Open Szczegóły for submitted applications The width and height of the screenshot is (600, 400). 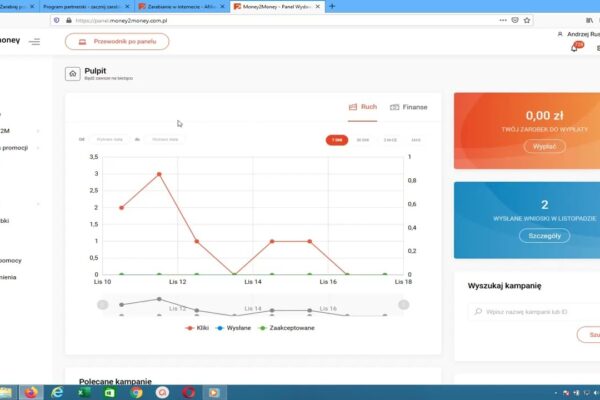[544, 235]
